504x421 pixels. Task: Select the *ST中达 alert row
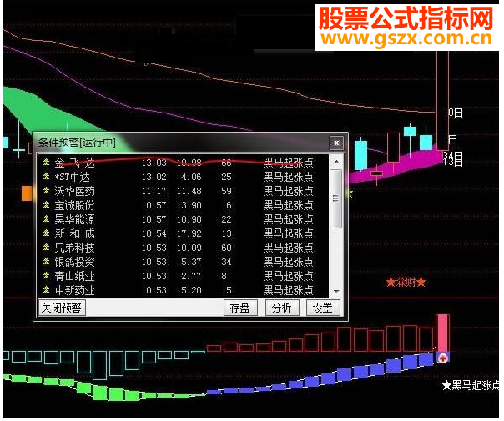coord(184,177)
